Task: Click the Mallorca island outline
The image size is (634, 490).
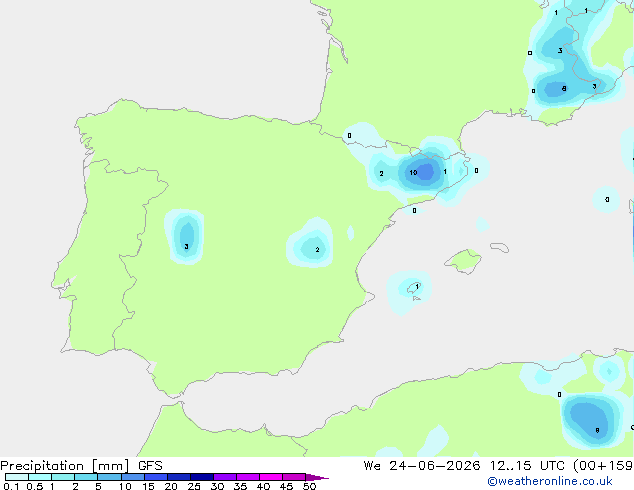Action: (x=463, y=262)
